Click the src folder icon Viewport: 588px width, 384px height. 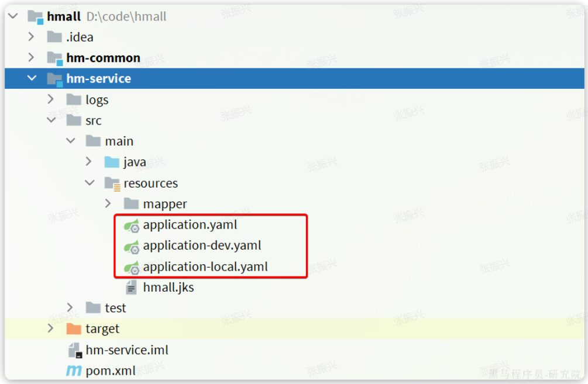tap(74, 120)
